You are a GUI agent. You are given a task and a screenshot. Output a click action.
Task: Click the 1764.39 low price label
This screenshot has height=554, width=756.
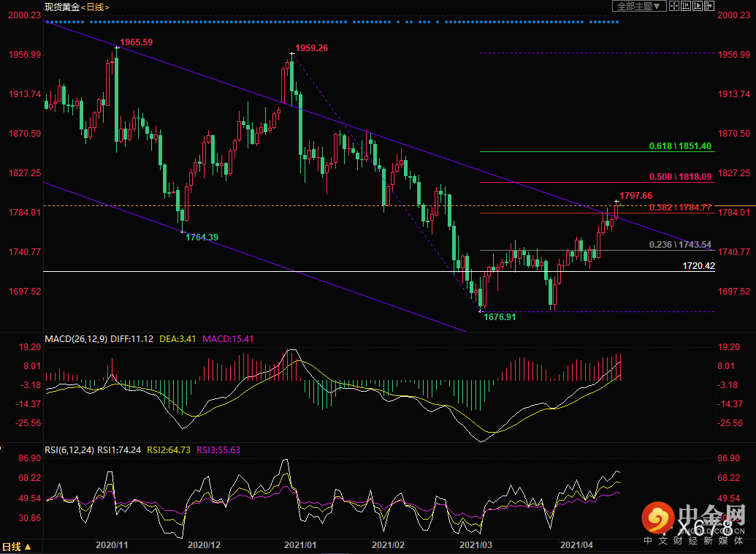[x=202, y=238]
